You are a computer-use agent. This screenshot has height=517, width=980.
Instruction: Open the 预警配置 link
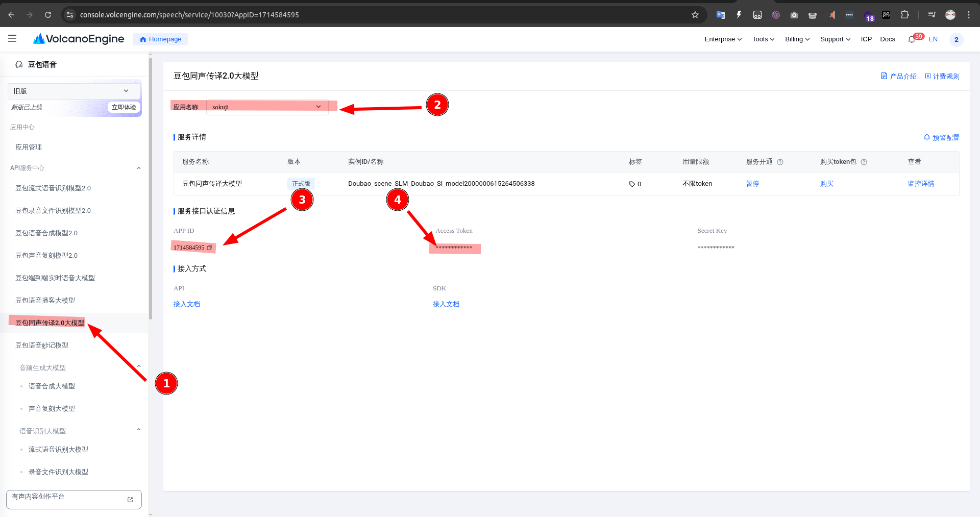(942, 138)
